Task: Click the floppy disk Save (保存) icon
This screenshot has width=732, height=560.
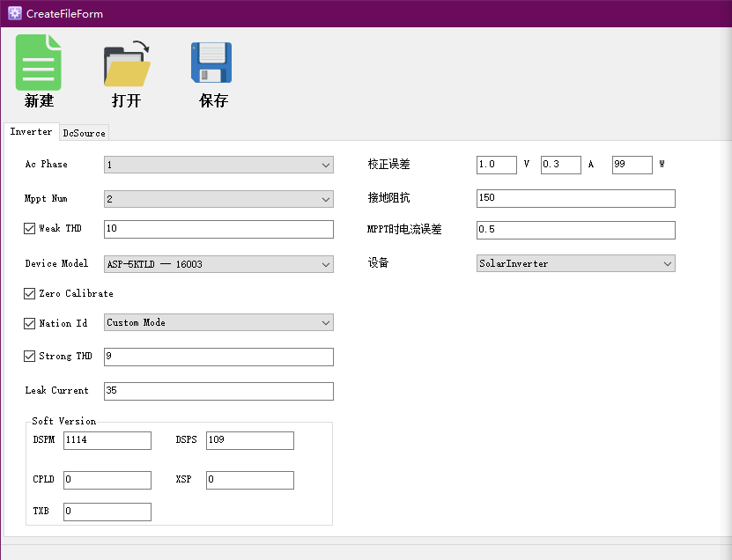Action: 212,63
